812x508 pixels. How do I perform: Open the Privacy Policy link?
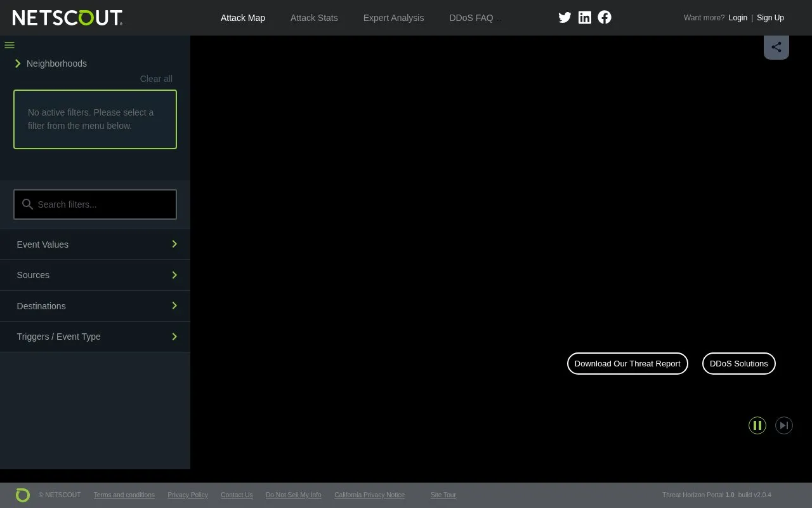coord(188,495)
